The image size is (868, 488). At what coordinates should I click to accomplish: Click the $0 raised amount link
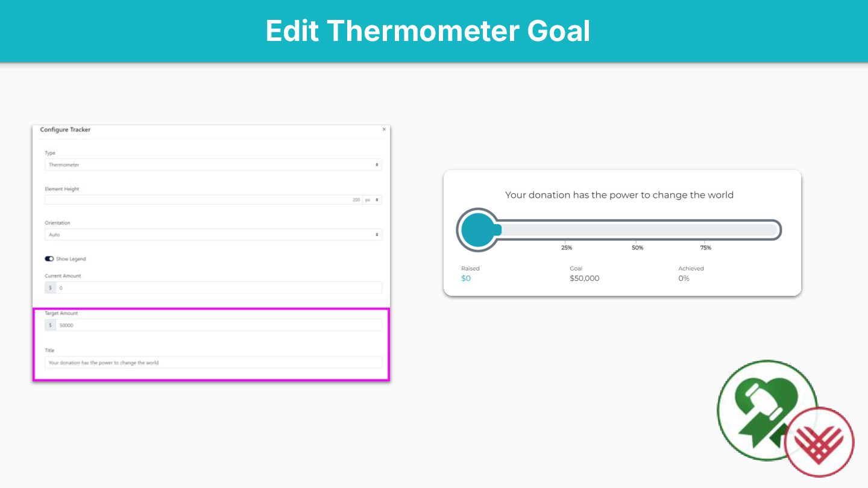click(466, 278)
